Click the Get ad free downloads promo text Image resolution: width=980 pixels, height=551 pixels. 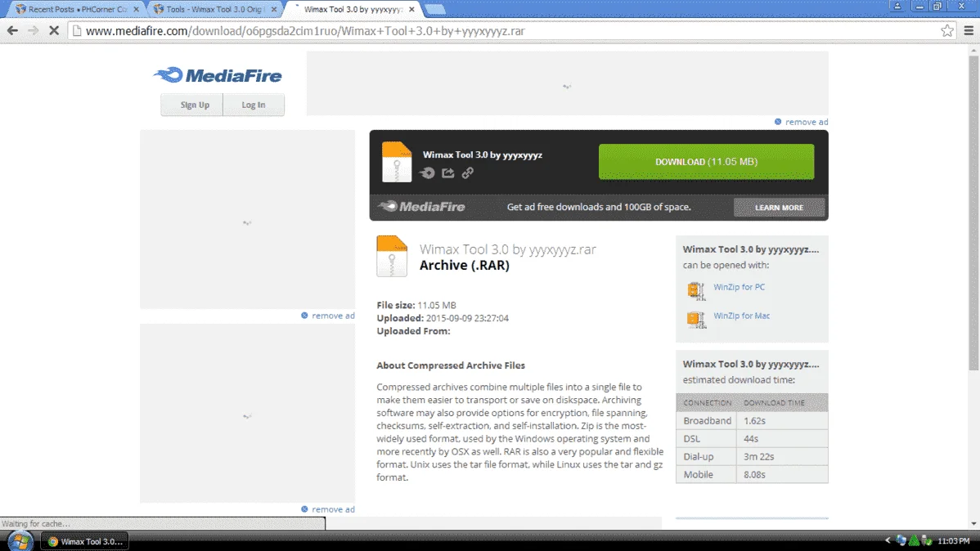pos(599,207)
